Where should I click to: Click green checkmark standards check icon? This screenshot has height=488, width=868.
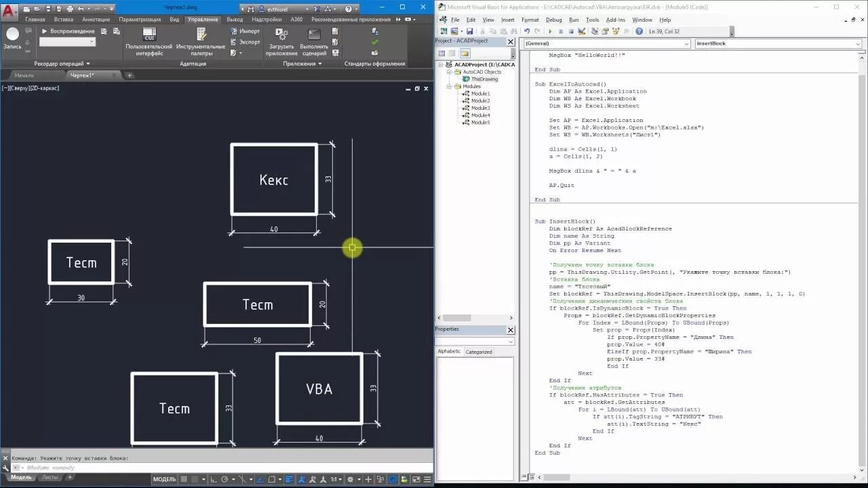[374, 42]
